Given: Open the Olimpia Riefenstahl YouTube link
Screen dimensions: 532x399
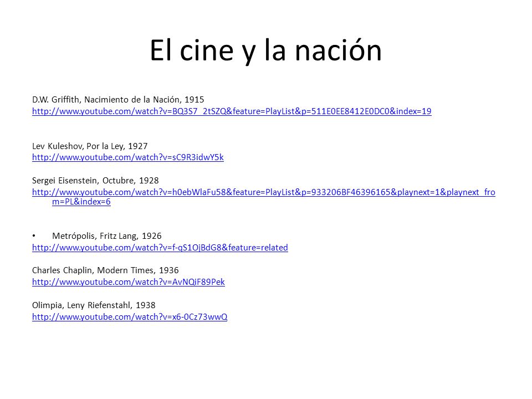Looking at the screenshot, I should pyautogui.click(x=130, y=317).
